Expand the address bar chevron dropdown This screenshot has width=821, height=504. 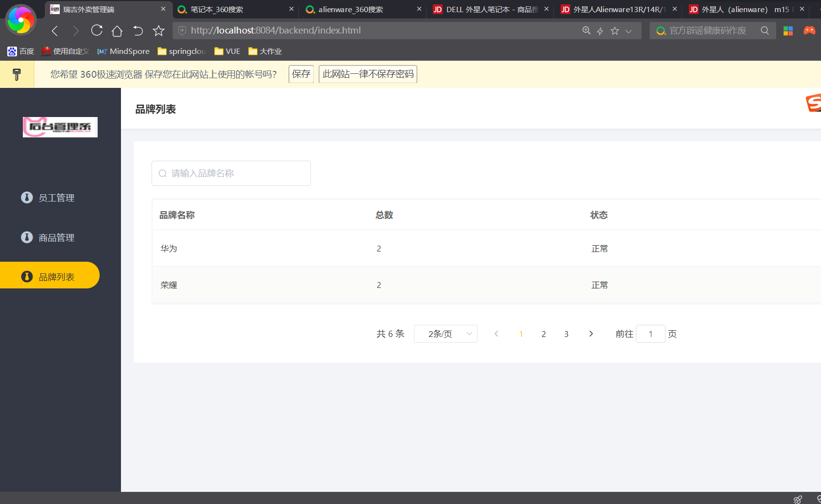pos(629,31)
